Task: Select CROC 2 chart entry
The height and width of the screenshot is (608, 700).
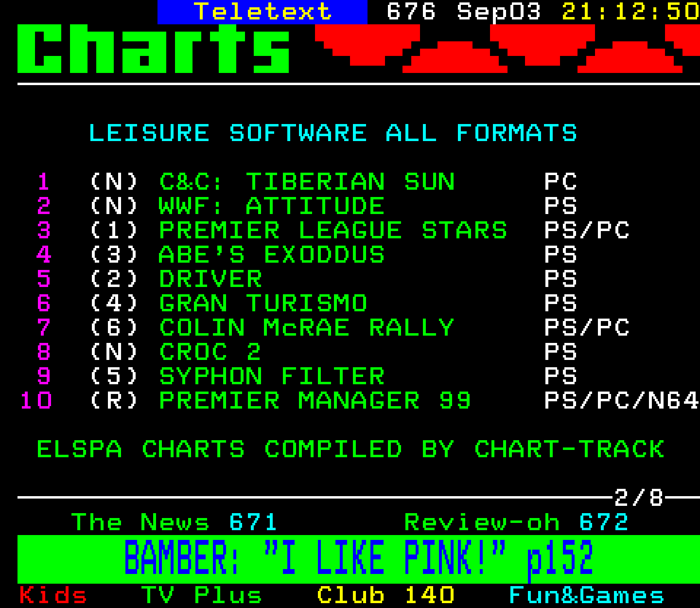Action: [x=210, y=352]
